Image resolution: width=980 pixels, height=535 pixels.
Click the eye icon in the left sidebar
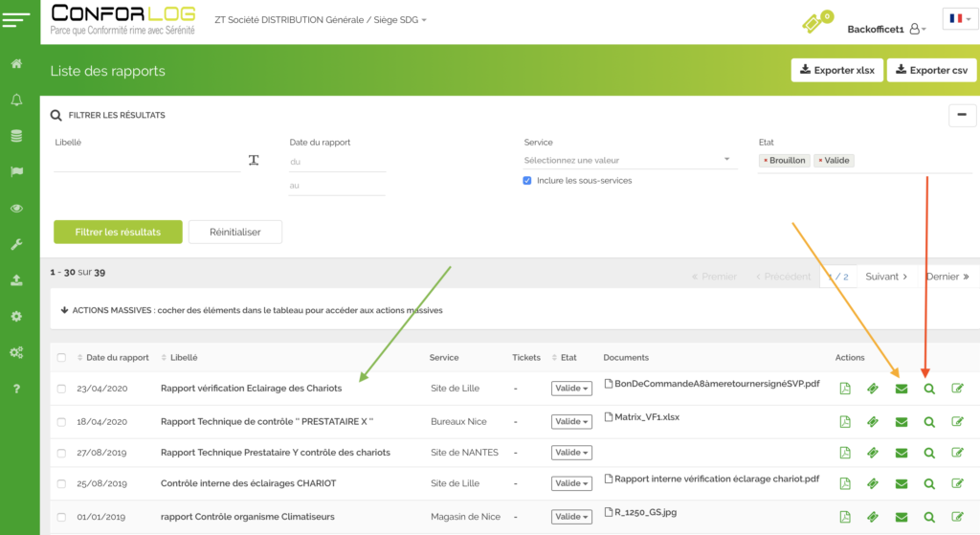coord(16,208)
